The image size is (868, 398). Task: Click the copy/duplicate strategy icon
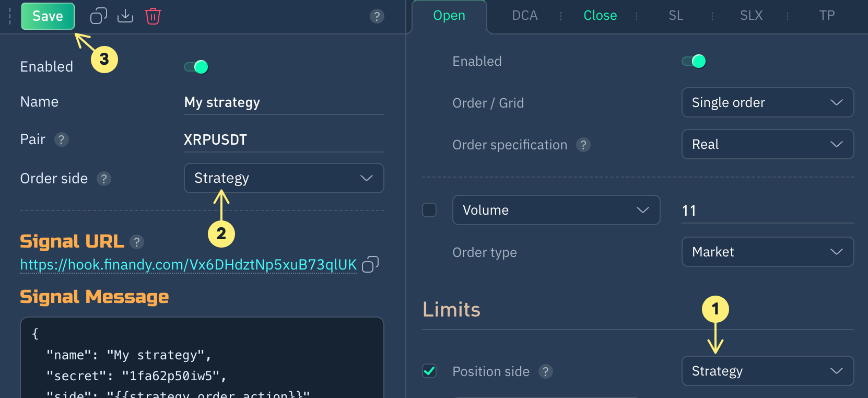pos(98,16)
